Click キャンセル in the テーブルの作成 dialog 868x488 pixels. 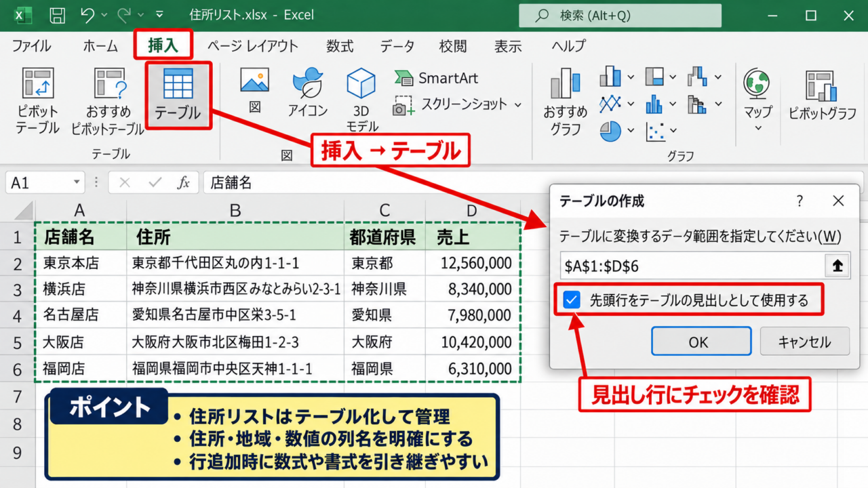pyautogui.click(x=805, y=342)
